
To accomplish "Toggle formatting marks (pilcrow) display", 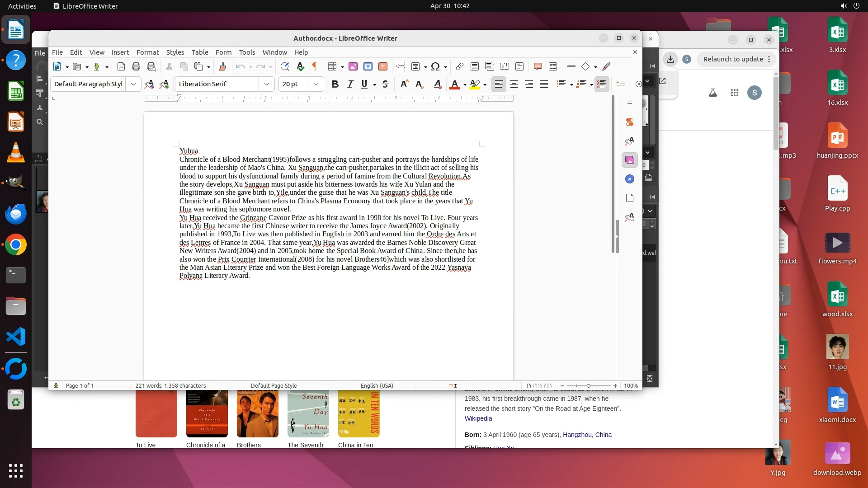I will [x=315, y=67].
